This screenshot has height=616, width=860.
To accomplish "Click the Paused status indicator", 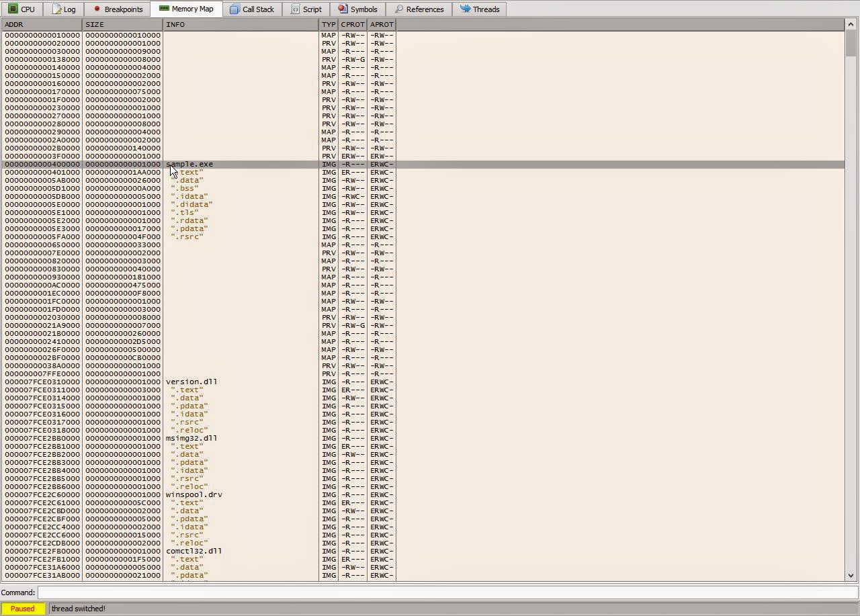I will [x=23, y=609].
